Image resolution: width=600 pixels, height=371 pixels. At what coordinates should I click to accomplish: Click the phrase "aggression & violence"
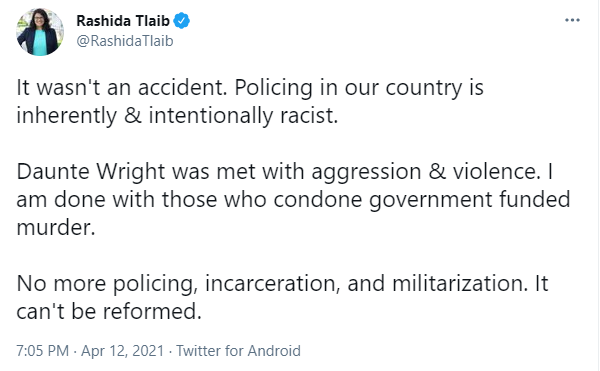pyautogui.click(x=424, y=172)
